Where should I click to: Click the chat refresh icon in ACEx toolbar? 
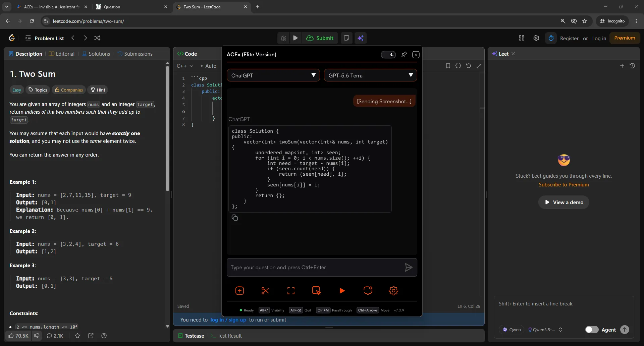[x=368, y=291]
